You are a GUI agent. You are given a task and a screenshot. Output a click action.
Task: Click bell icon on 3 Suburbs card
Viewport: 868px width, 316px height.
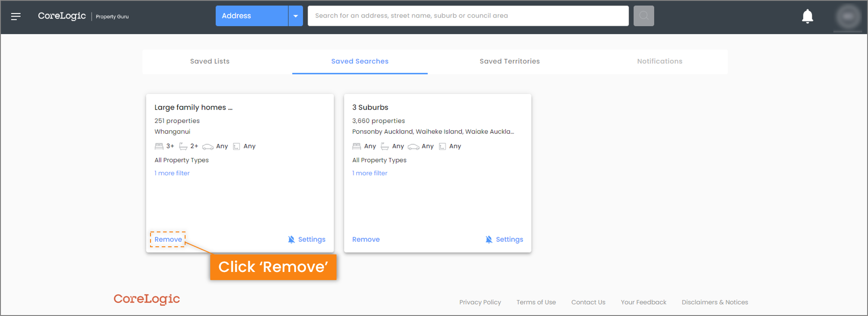tap(489, 239)
